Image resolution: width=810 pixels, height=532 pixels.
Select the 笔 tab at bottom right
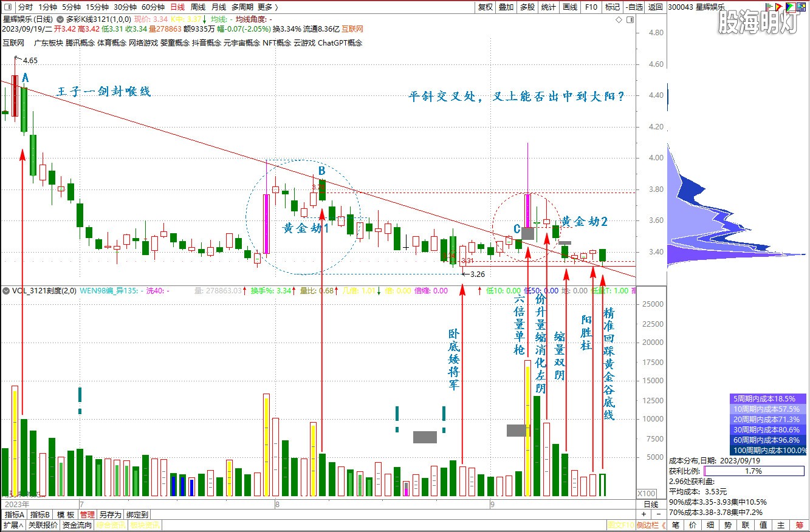pos(676,525)
